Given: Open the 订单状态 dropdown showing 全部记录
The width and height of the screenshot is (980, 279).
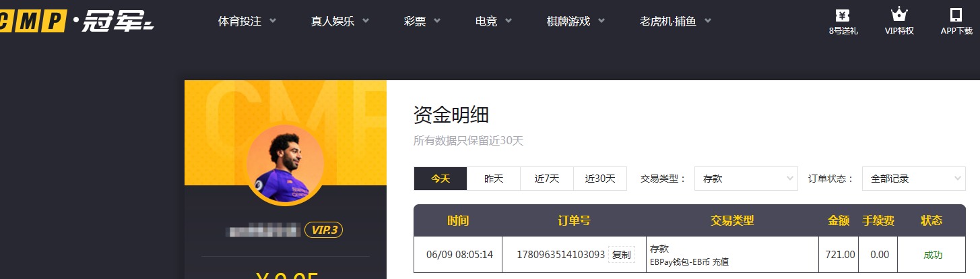Looking at the screenshot, I should 914,179.
